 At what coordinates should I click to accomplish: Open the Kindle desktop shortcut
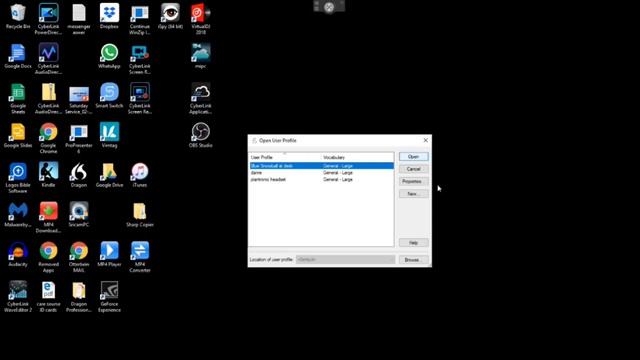[48, 175]
